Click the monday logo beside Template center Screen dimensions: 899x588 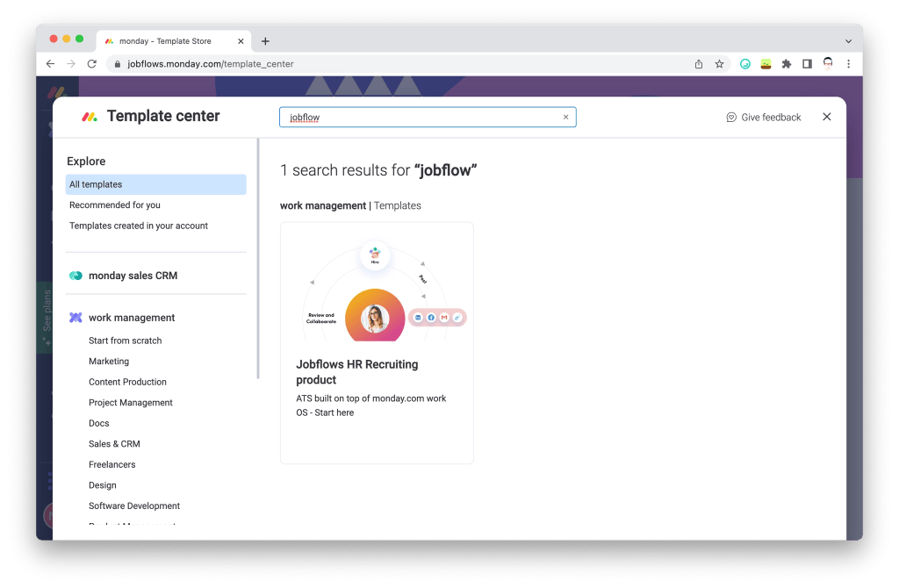click(x=89, y=117)
